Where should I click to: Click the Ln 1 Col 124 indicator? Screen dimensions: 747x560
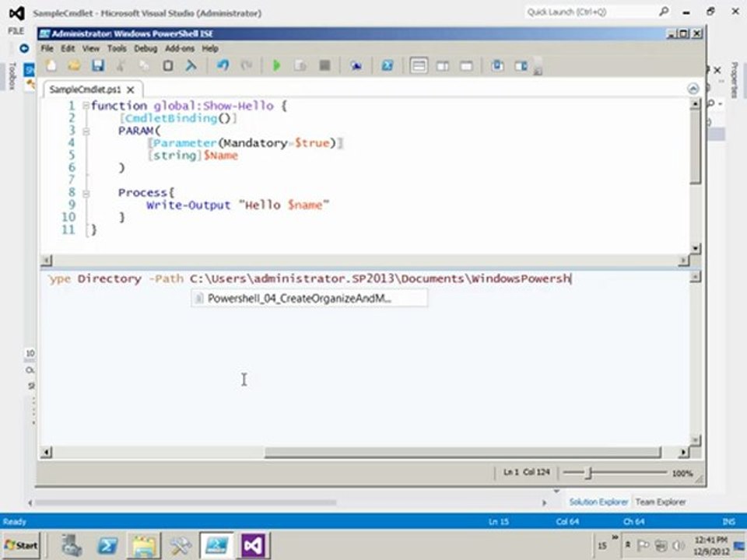pos(527,472)
